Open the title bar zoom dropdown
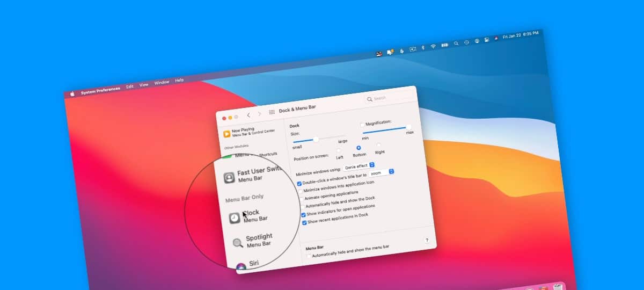 382,173
